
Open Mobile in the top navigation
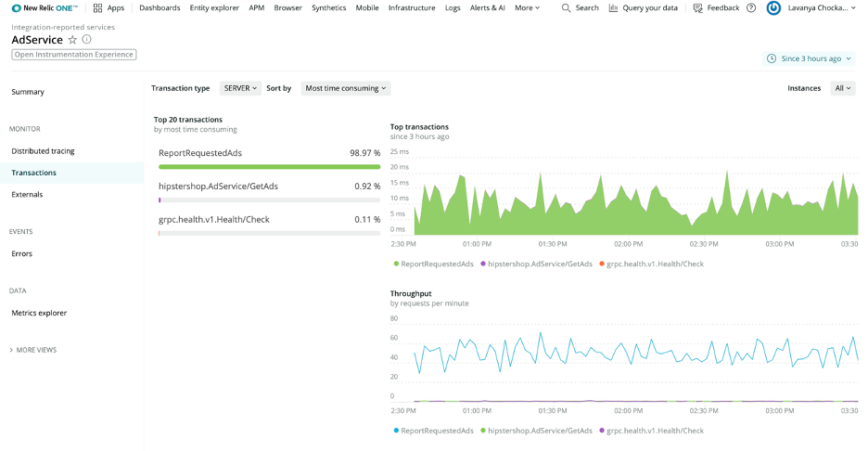pos(367,7)
